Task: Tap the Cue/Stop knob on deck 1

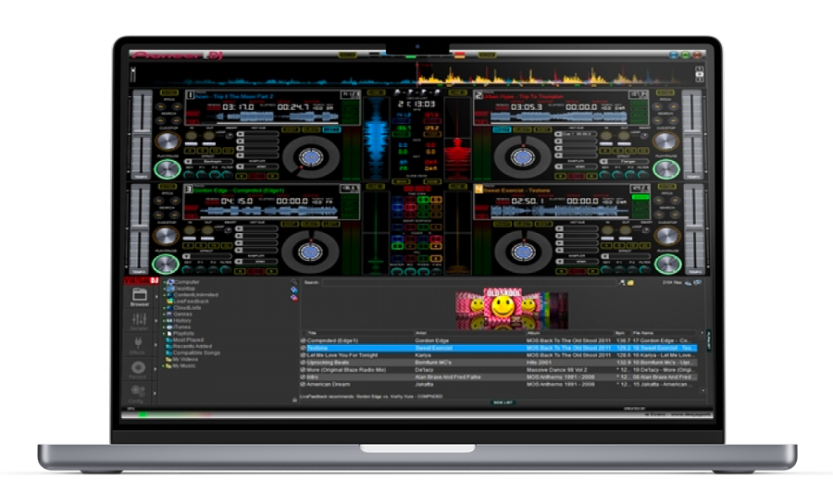Action: pos(168,141)
